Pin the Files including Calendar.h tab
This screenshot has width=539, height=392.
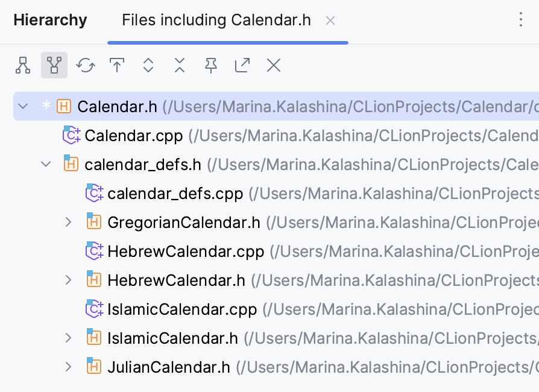click(x=210, y=65)
